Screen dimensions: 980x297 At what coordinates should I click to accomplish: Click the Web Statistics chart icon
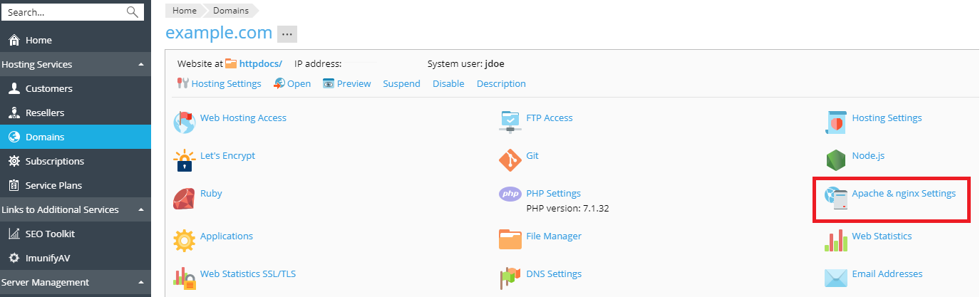[x=836, y=240]
